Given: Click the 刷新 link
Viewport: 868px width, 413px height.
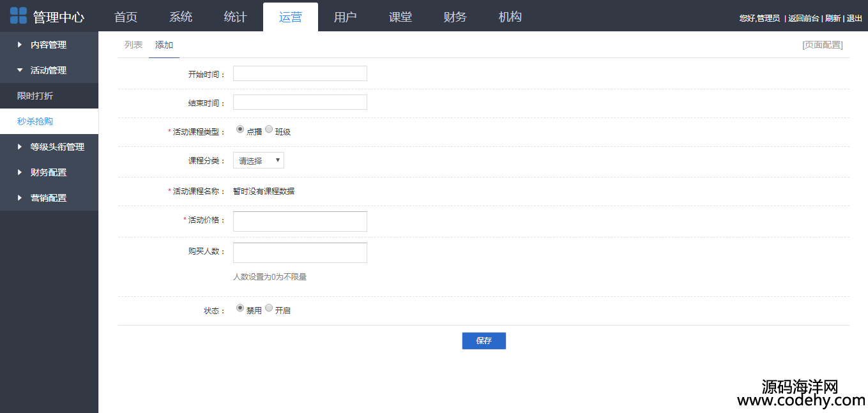Looking at the screenshot, I should pyautogui.click(x=833, y=19).
